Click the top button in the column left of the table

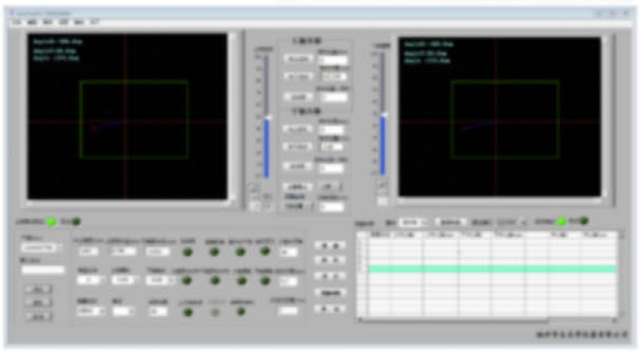point(329,245)
